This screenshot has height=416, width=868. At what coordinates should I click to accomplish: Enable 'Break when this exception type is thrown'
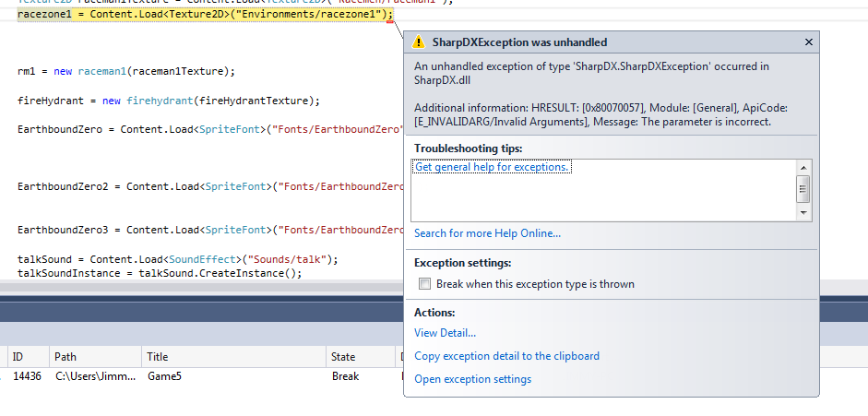coord(424,284)
